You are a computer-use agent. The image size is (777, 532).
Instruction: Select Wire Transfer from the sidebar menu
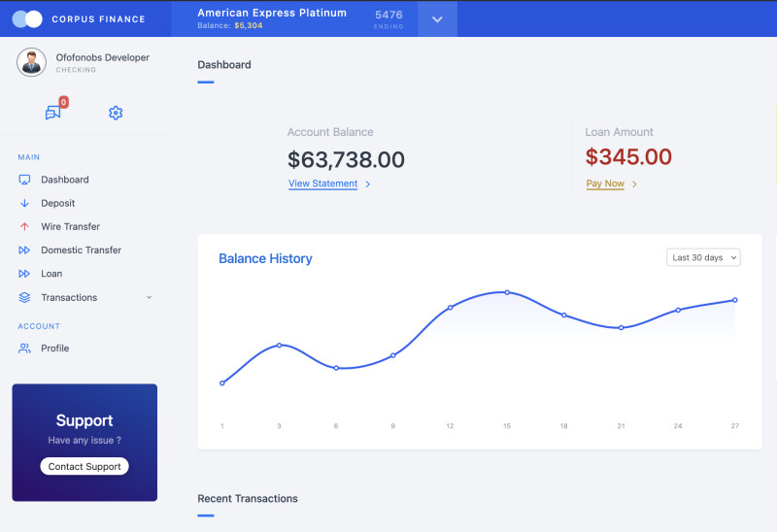click(70, 226)
